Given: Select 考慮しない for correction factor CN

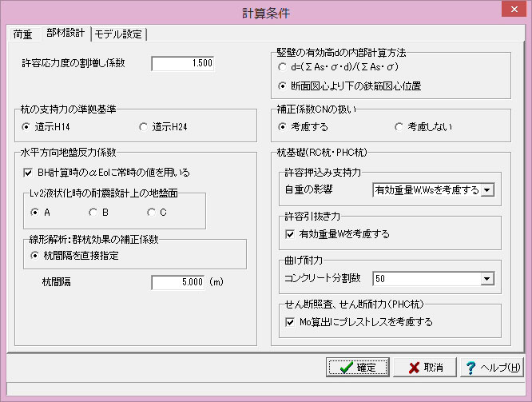Looking at the screenshot, I should pyautogui.click(x=424, y=127).
